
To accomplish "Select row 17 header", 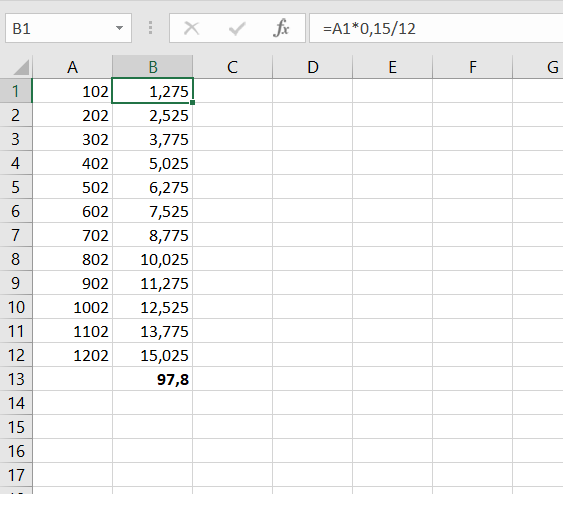I will click(x=16, y=475).
